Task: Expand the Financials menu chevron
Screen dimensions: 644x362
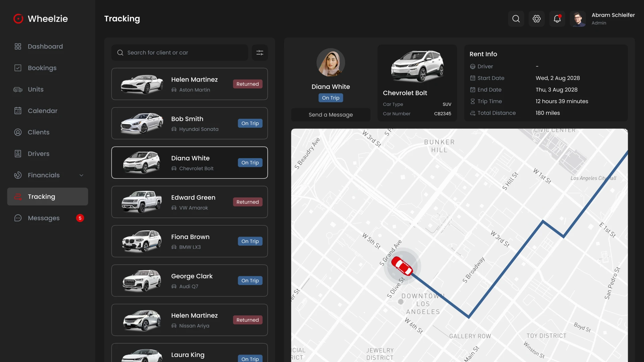Action: coord(82,175)
